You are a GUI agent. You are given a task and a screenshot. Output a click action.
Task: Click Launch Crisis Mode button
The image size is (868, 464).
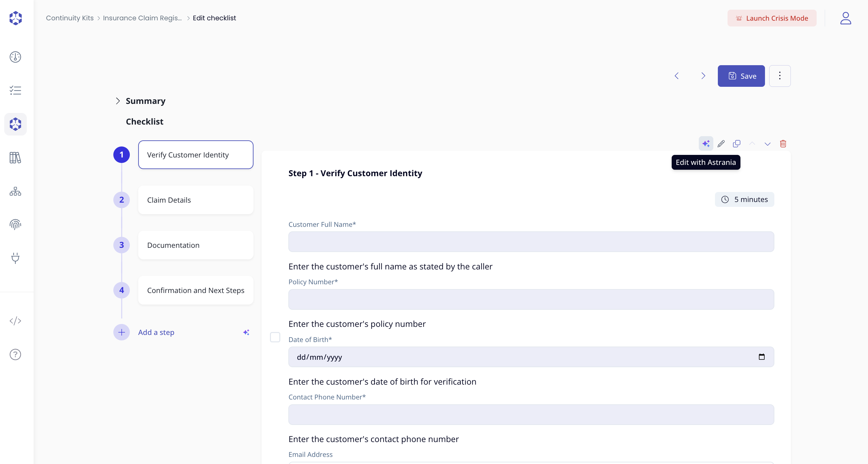pyautogui.click(x=772, y=18)
